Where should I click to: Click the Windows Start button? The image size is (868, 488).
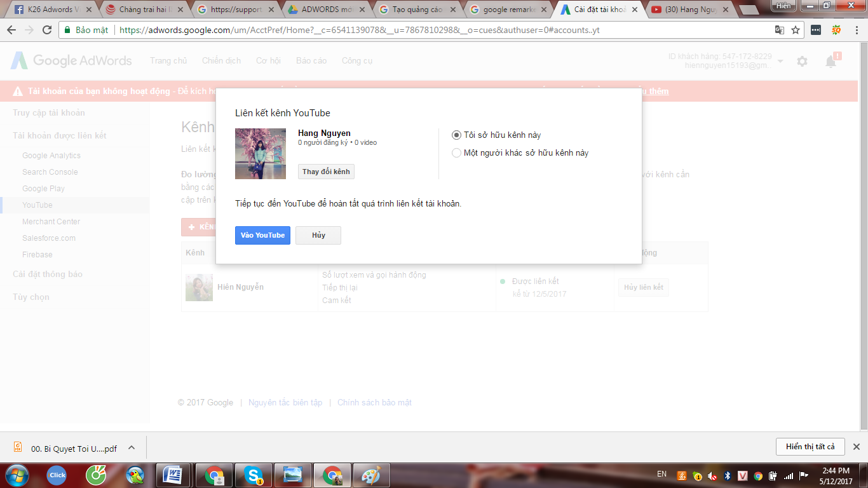click(17, 475)
